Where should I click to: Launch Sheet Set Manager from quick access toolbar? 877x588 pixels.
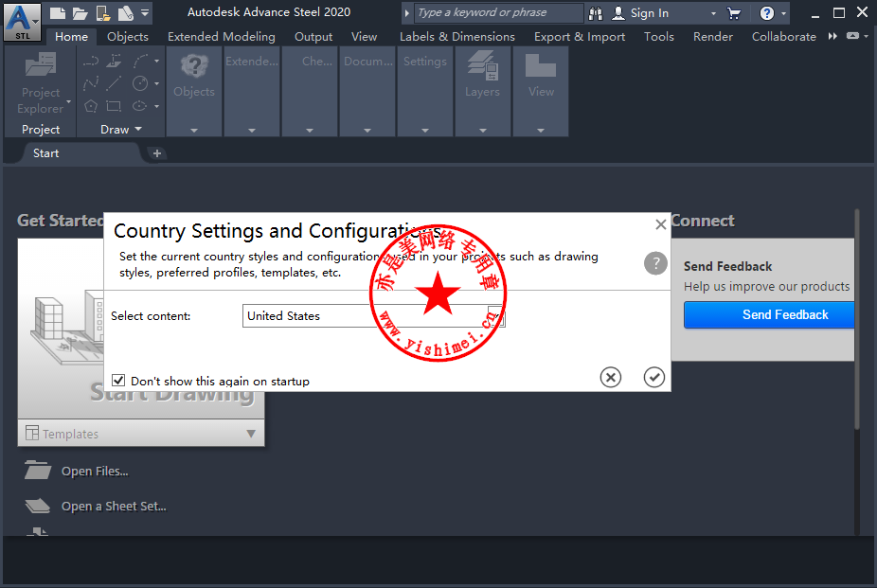pos(126,13)
